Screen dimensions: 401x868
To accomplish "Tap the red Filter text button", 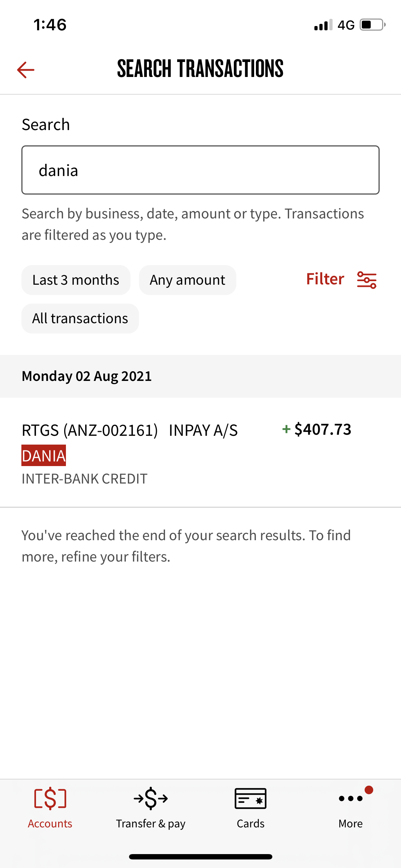I will pos(325,279).
